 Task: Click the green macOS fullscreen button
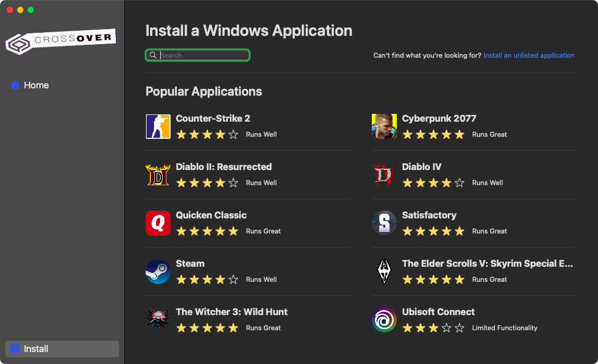tap(31, 10)
